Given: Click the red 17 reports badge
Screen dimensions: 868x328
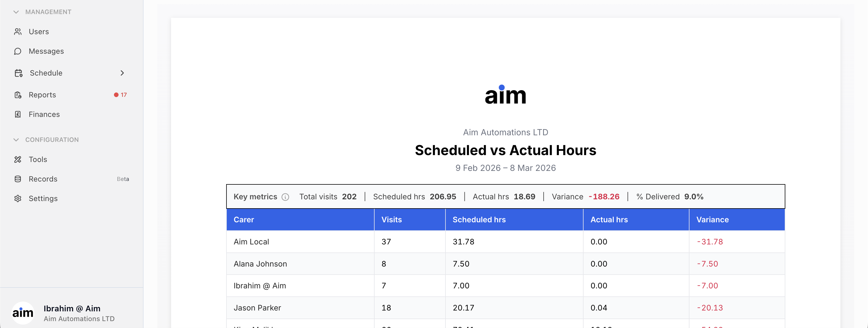Looking at the screenshot, I should coord(121,95).
